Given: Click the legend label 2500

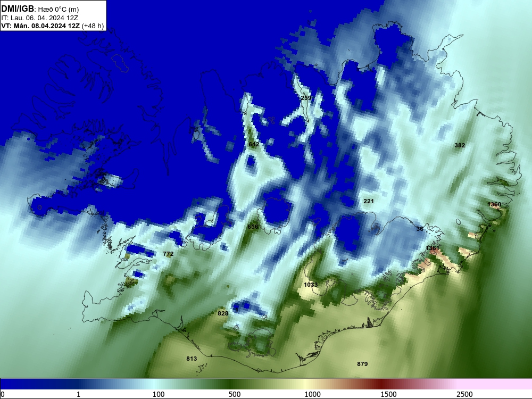Looking at the screenshot, I should pos(464,394).
